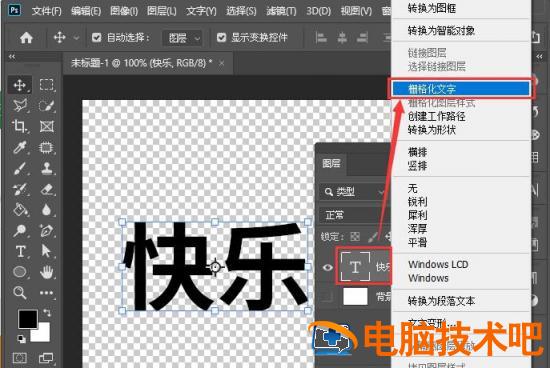550x368 pixels.
Task: Select the Dodge tool
Action: (x=20, y=230)
